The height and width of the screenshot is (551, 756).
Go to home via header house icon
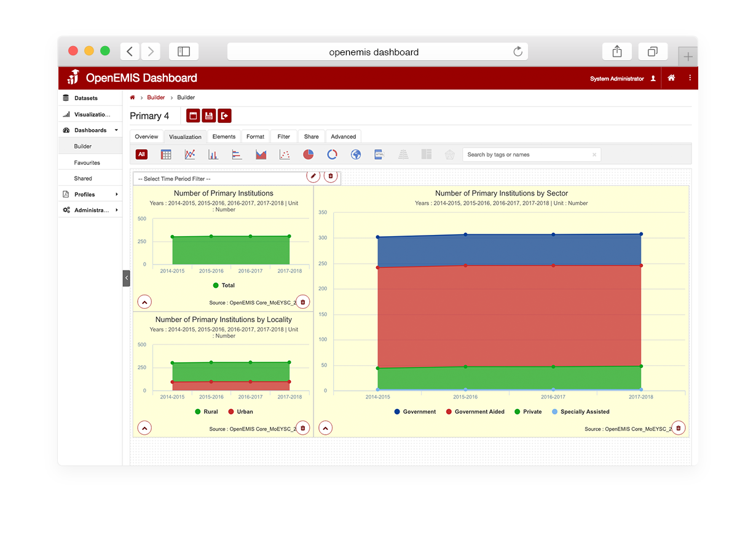(672, 78)
